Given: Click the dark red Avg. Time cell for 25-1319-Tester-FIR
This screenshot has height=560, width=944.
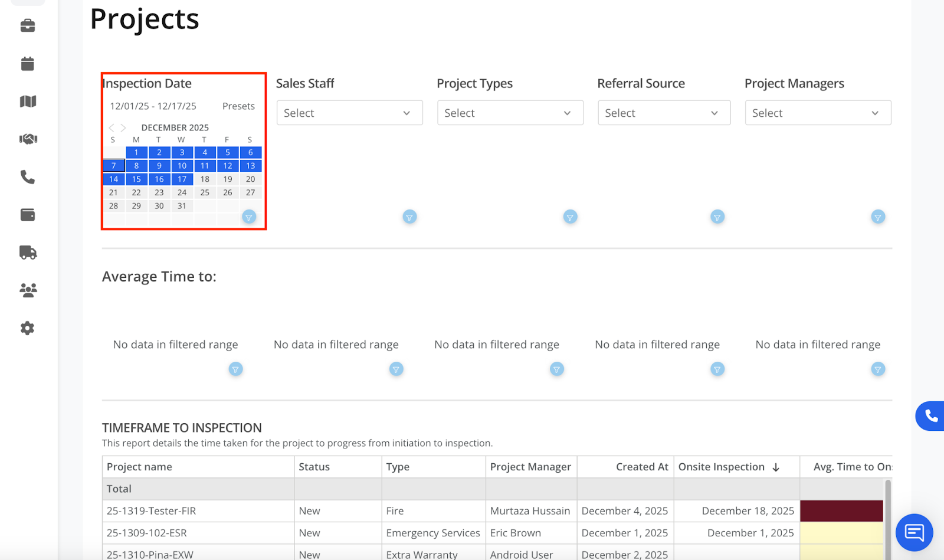Looking at the screenshot, I should 841,511.
